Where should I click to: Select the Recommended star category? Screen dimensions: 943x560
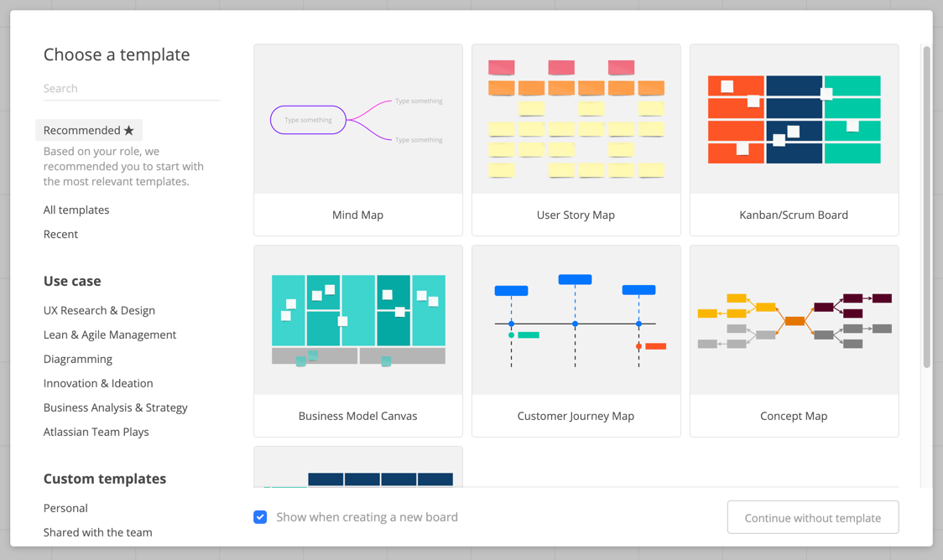89,131
